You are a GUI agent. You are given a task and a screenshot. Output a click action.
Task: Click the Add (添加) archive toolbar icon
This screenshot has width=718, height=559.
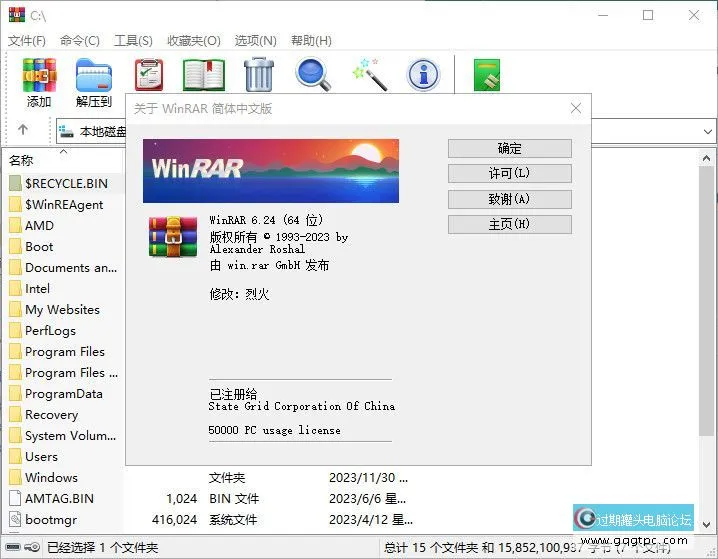click(39, 77)
